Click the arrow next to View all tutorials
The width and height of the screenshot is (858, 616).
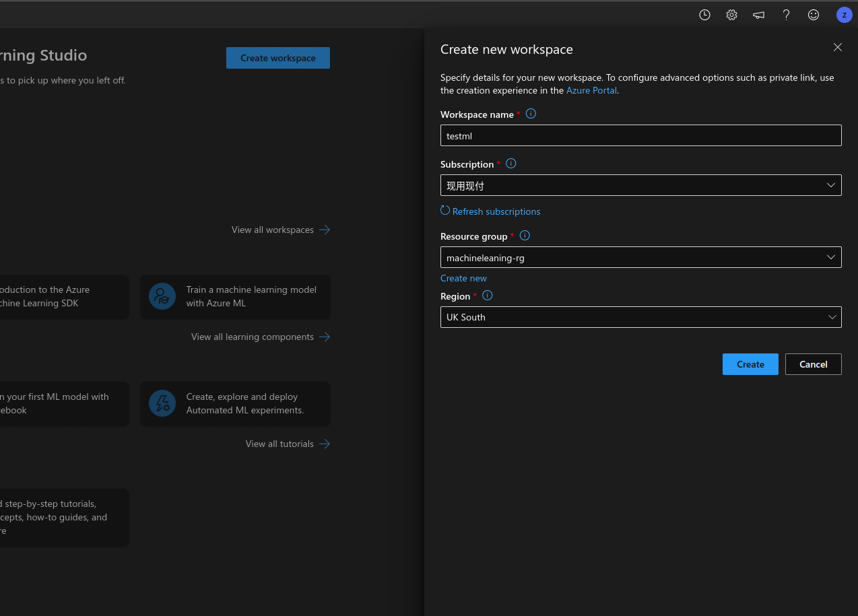pyautogui.click(x=325, y=444)
